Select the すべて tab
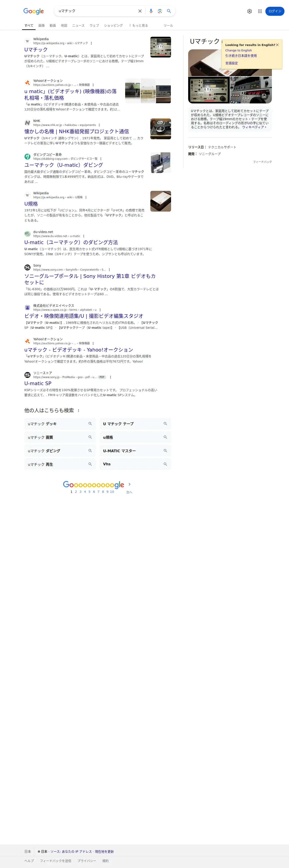289x868 pixels. [x=29, y=26]
